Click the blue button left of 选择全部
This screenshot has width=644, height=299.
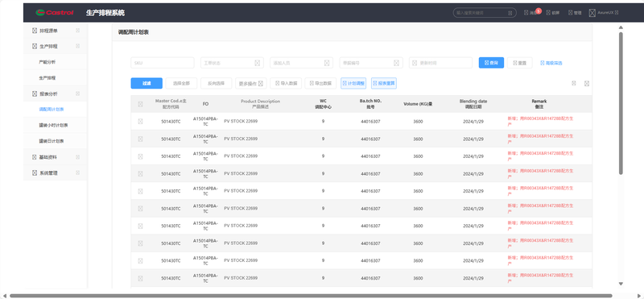coord(147,83)
